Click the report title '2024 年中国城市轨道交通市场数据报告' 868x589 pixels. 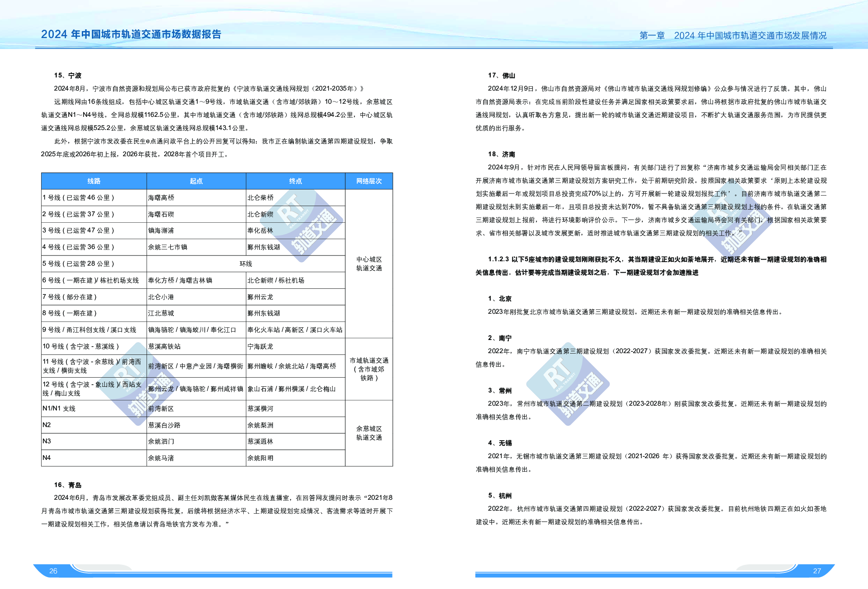tap(131, 34)
